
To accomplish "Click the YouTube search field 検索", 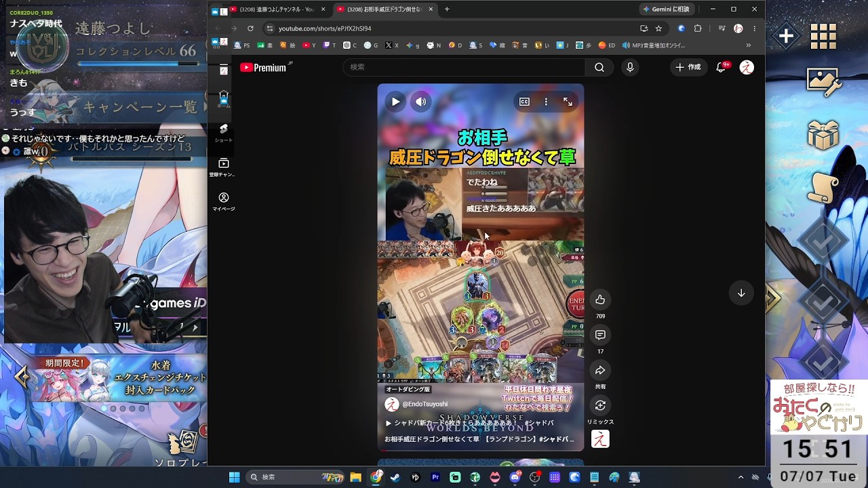I will [465, 67].
